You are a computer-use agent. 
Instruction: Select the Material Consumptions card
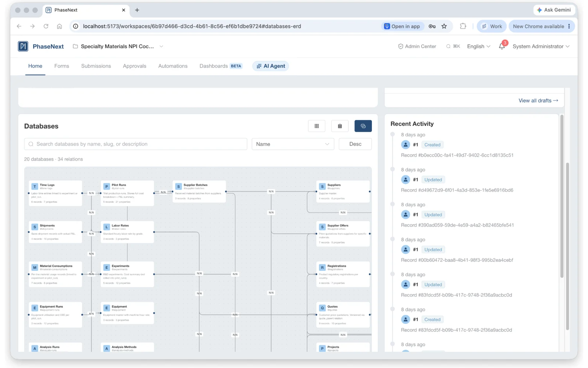tap(55, 274)
